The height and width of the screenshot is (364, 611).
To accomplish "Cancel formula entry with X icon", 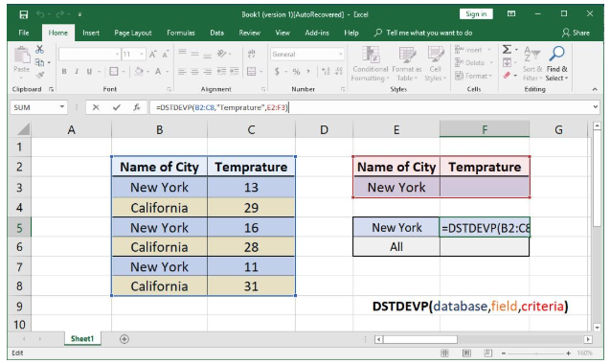I will coord(96,107).
